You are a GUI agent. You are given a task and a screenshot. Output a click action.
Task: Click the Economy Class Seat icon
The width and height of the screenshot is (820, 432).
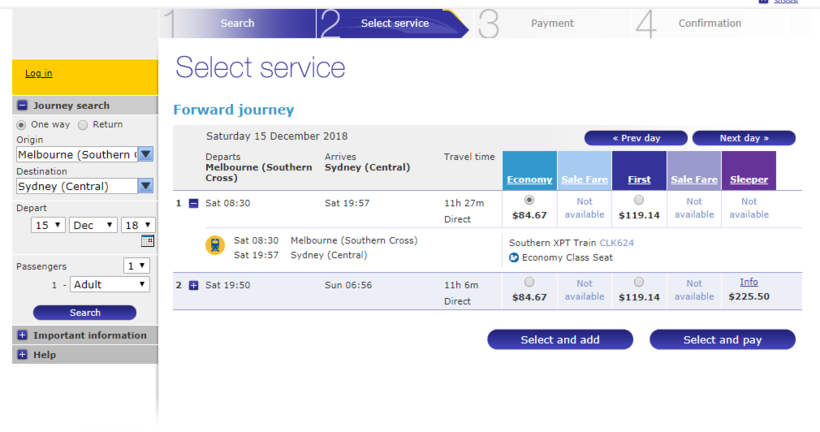tap(514, 257)
